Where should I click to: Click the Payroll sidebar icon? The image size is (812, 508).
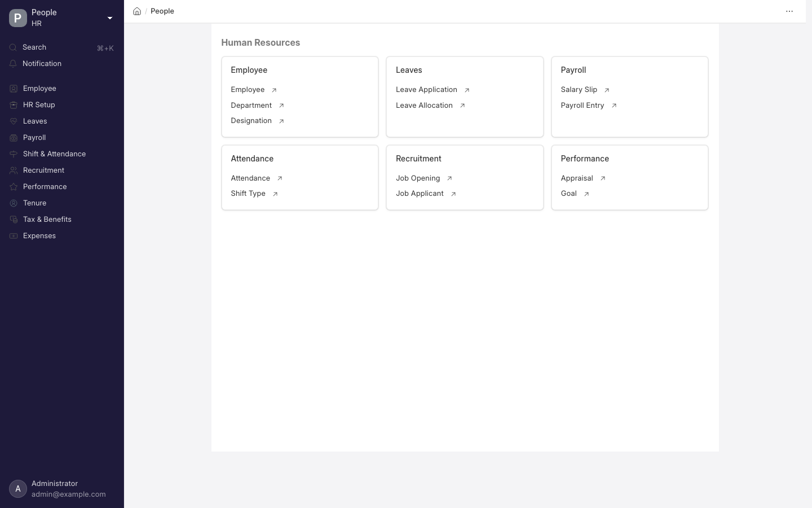pyautogui.click(x=14, y=138)
